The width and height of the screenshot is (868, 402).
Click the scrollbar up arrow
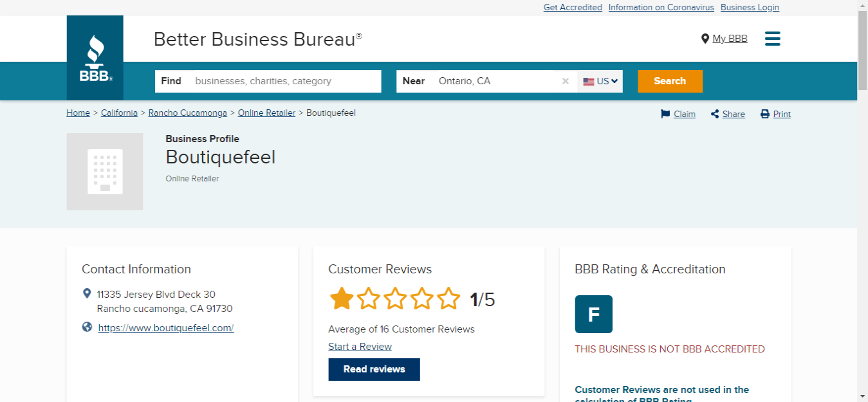coord(862,5)
